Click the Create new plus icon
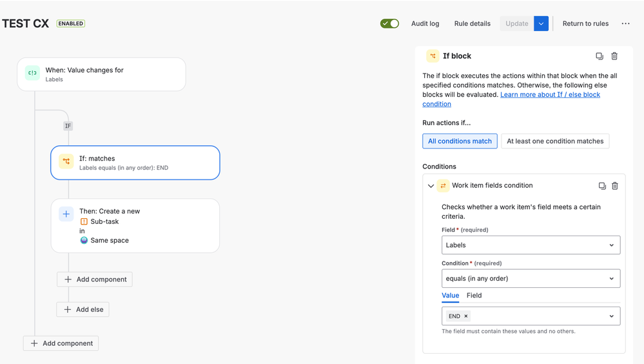Image resolution: width=644 pixels, height=364 pixels. click(66, 214)
